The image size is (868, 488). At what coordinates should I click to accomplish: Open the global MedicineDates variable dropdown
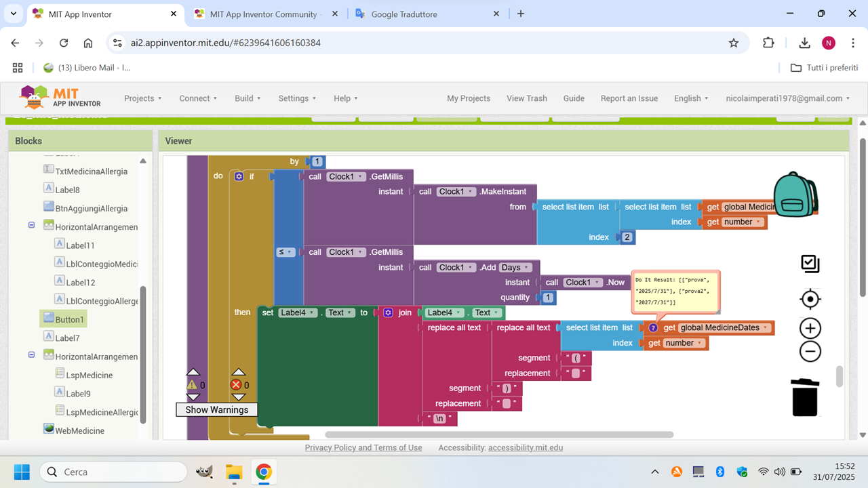click(x=766, y=328)
